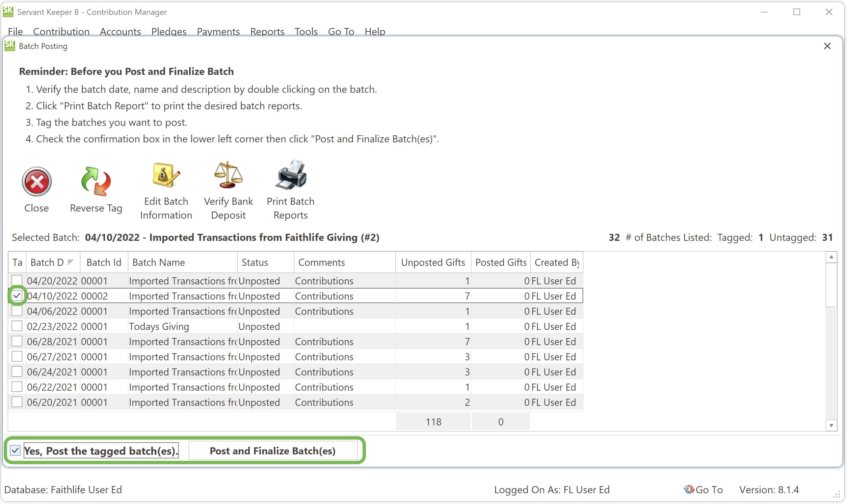This screenshot has width=848, height=504.
Task: Close the Batch Posting dialog
Action: tap(827, 46)
